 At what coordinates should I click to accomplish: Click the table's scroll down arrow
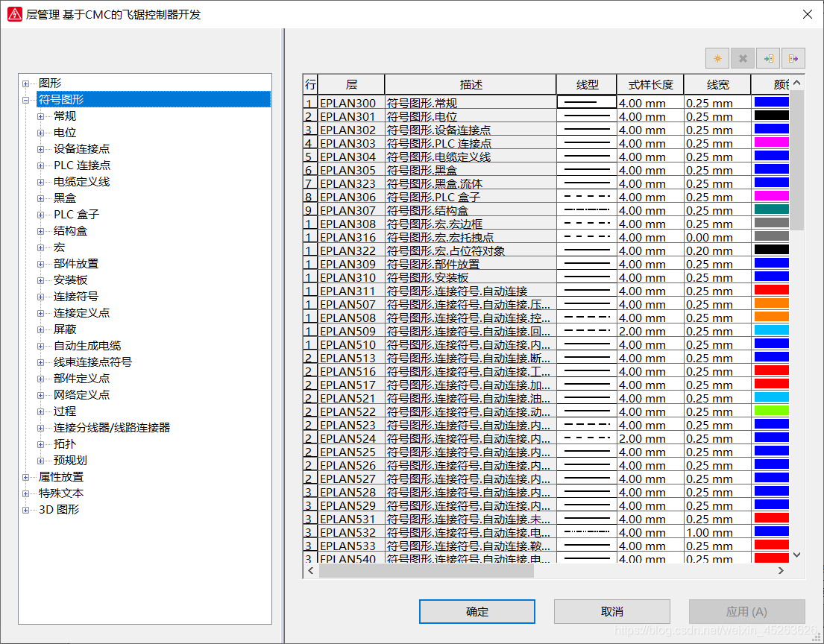point(796,555)
